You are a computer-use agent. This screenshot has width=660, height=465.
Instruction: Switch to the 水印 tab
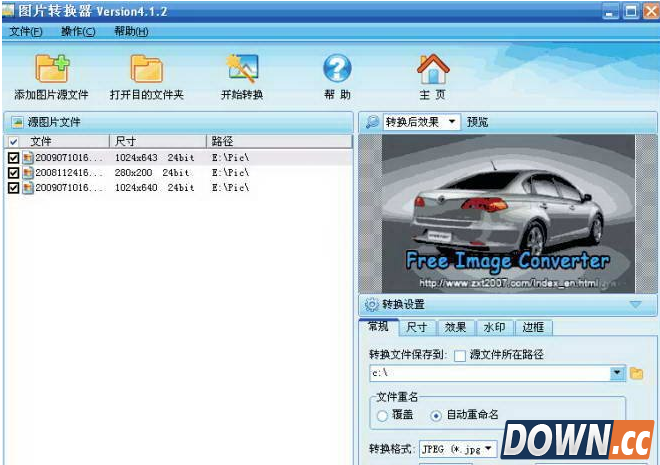click(495, 327)
